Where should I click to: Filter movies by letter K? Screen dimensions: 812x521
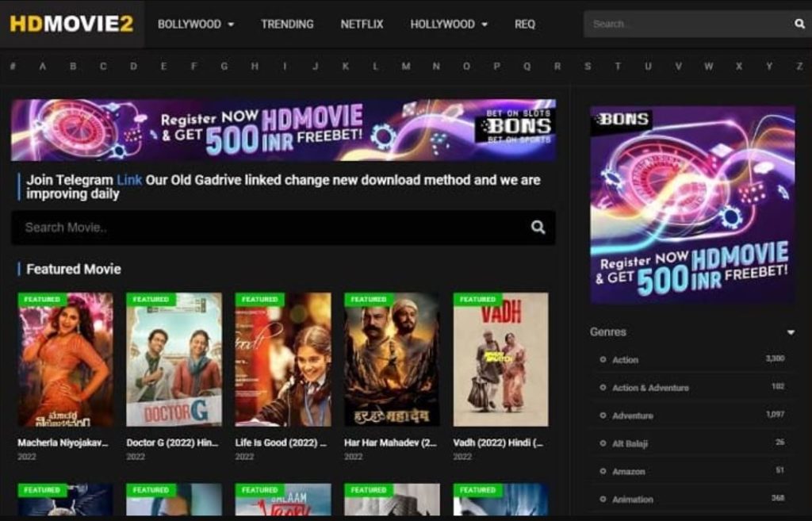[x=346, y=67]
